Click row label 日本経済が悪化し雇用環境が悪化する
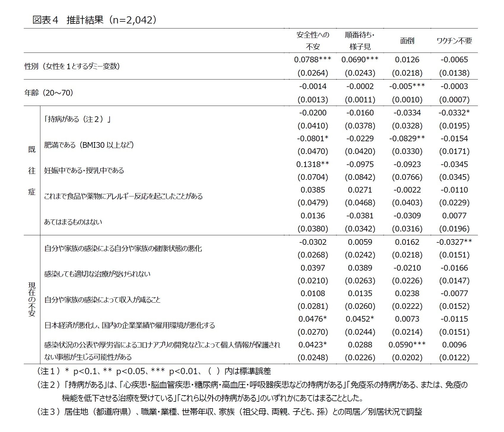The height and width of the screenshot is (432, 504). tap(129, 325)
